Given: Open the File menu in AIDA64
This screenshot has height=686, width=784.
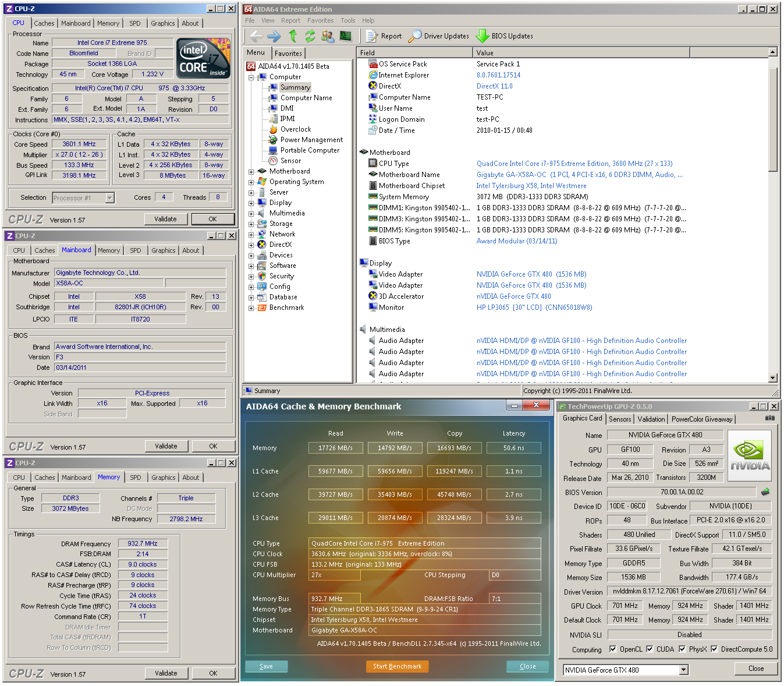Looking at the screenshot, I should pos(250,20).
